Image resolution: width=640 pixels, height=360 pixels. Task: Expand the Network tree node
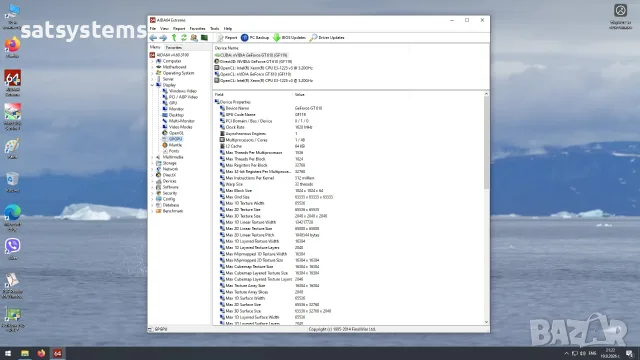click(153, 169)
